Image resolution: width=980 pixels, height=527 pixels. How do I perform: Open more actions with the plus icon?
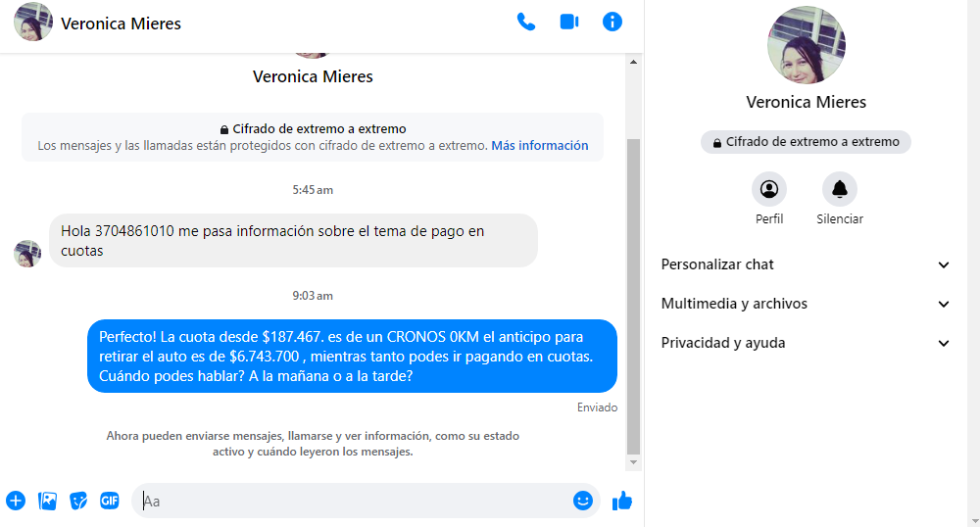tap(16, 501)
